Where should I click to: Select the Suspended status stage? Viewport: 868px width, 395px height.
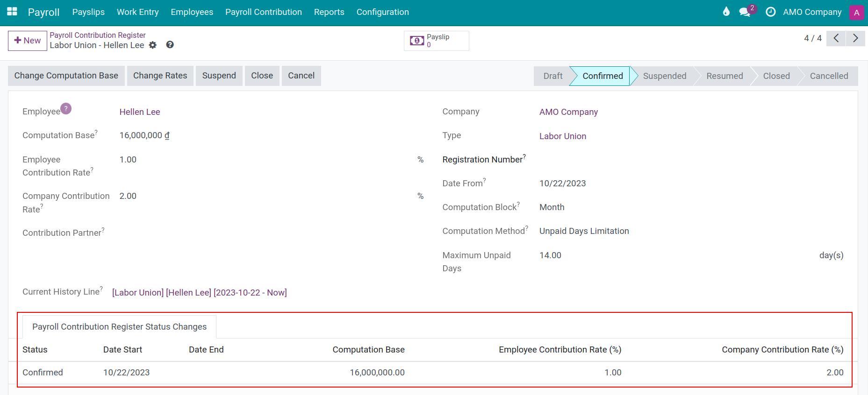[665, 76]
